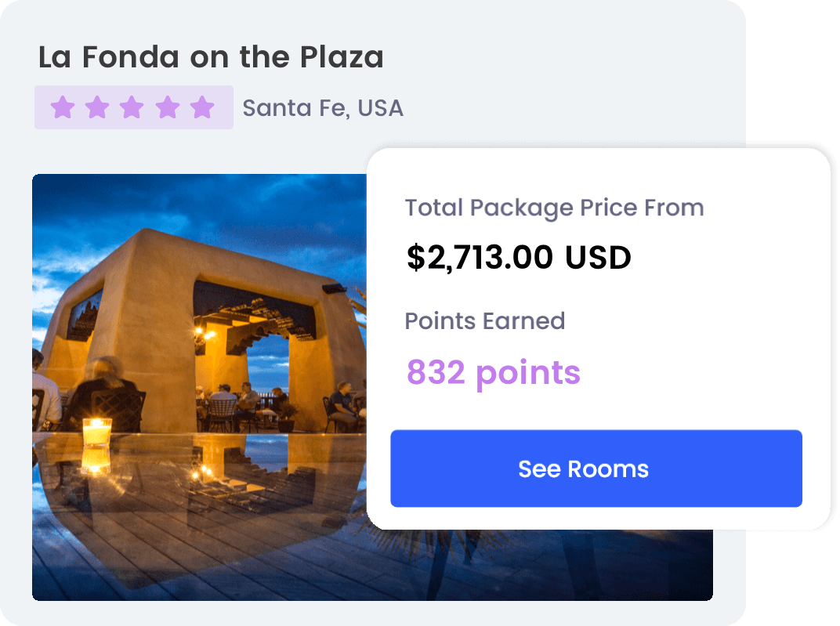Select the third star in rating
Viewport: 840px width, 626px height.
click(132, 107)
